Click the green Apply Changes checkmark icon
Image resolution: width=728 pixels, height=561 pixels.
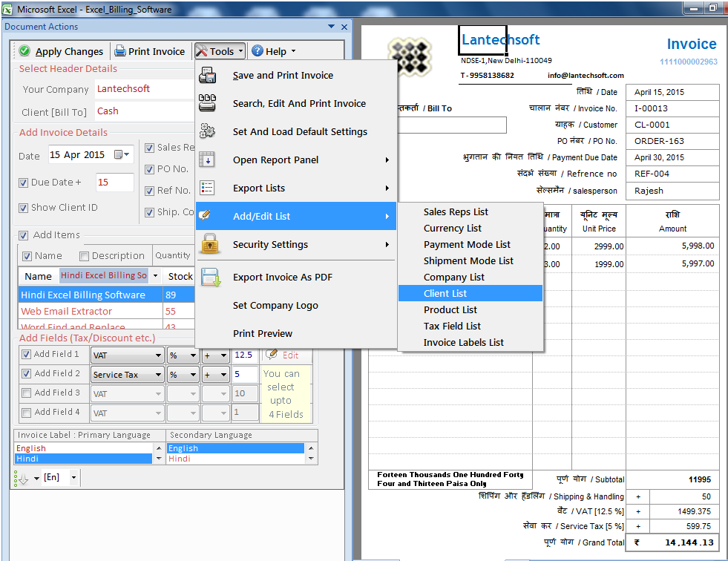click(24, 50)
